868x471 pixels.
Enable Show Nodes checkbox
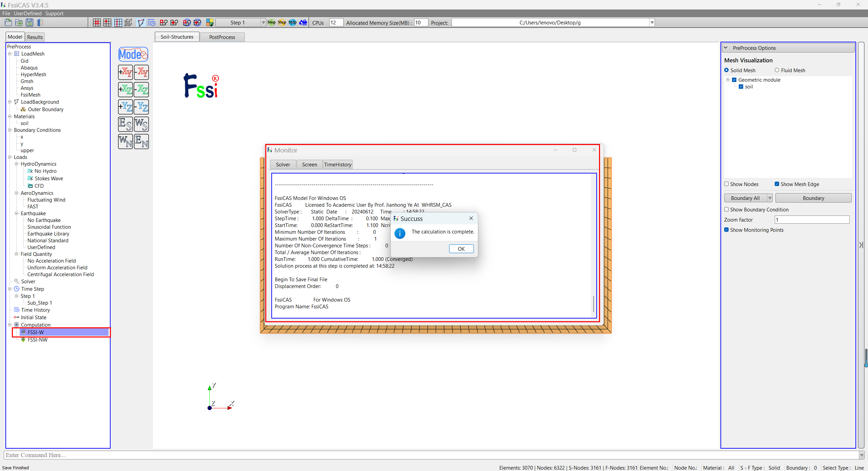[x=726, y=184]
